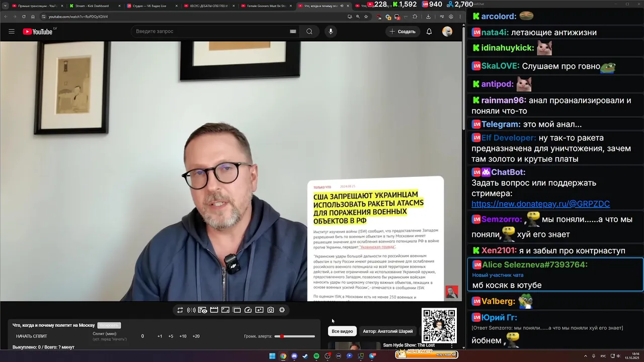Click the Elf Developer username in chat
The height and width of the screenshot is (362, 644).
(509, 138)
